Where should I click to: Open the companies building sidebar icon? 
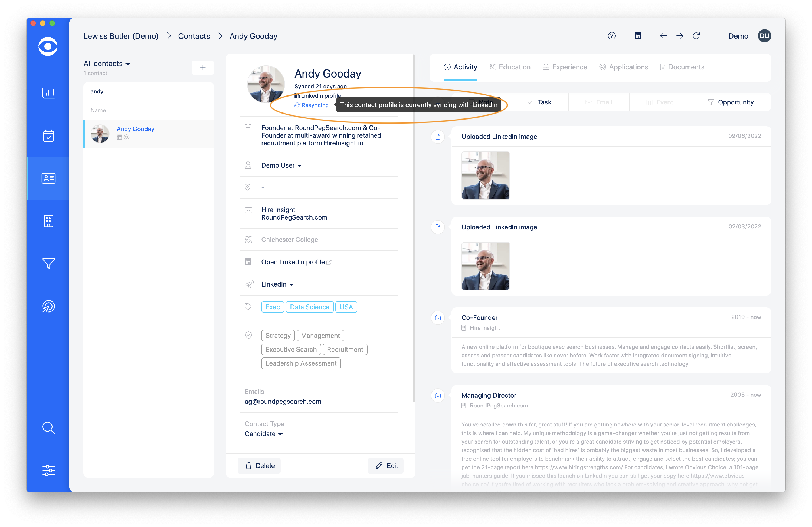(48, 221)
